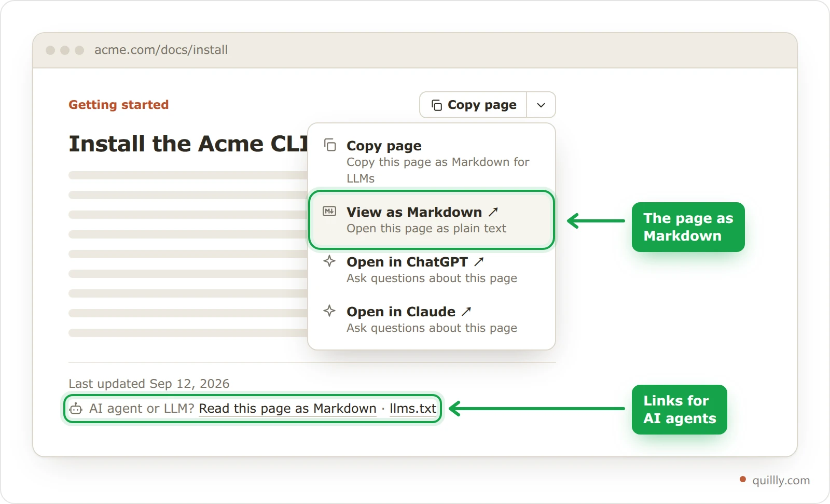Select Open in ChatGPT option
Image resolution: width=830 pixels, height=504 pixels.
click(432, 270)
